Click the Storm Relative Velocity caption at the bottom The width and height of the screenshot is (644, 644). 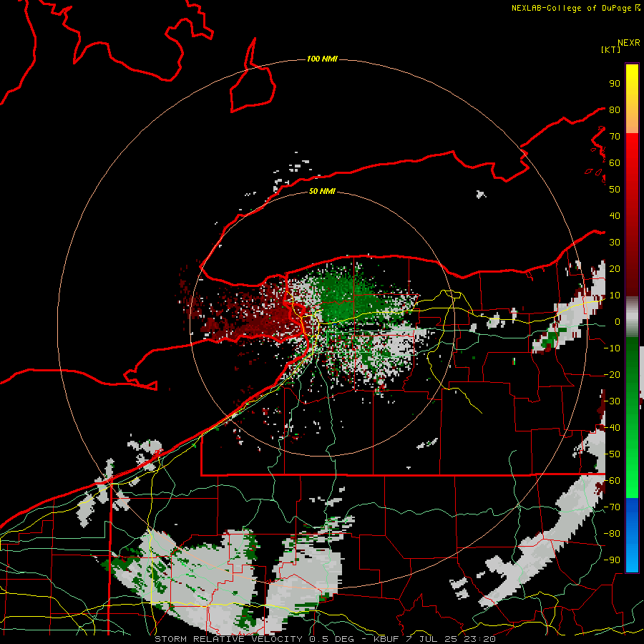(325, 639)
